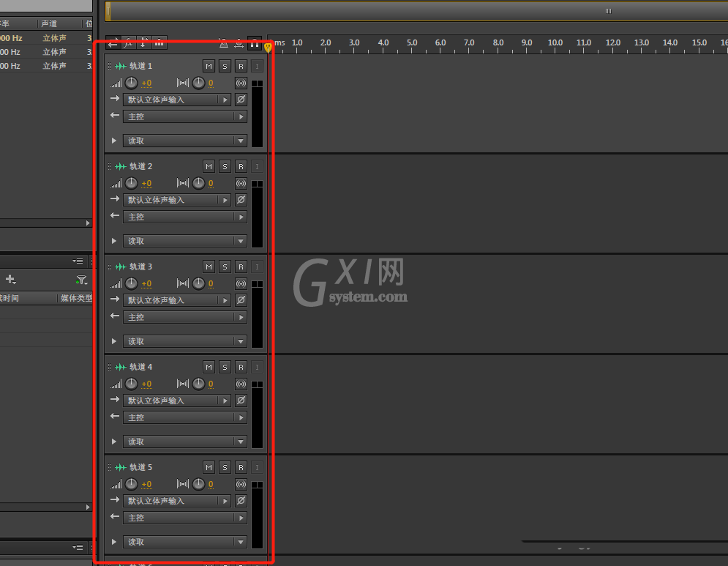Click the stereo pan icon of 轨道 1
Viewport: 728px width, 566px height.
(x=183, y=83)
